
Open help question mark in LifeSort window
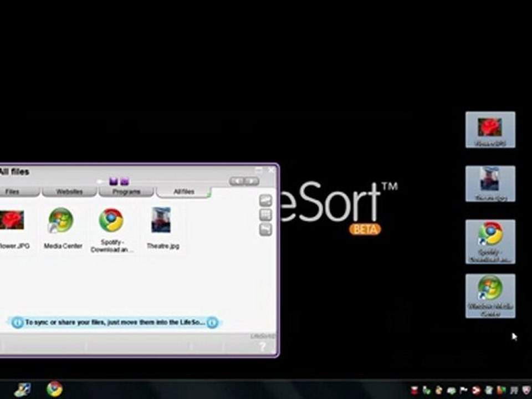(262, 347)
